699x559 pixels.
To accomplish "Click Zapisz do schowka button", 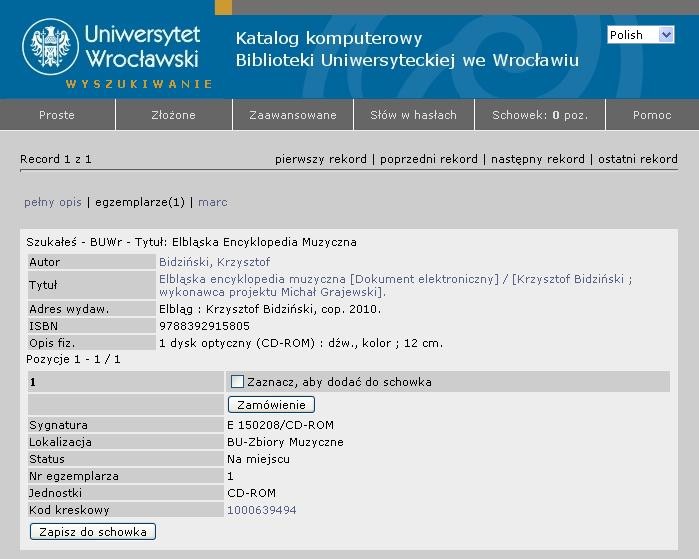I will click(x=93, y=532).
